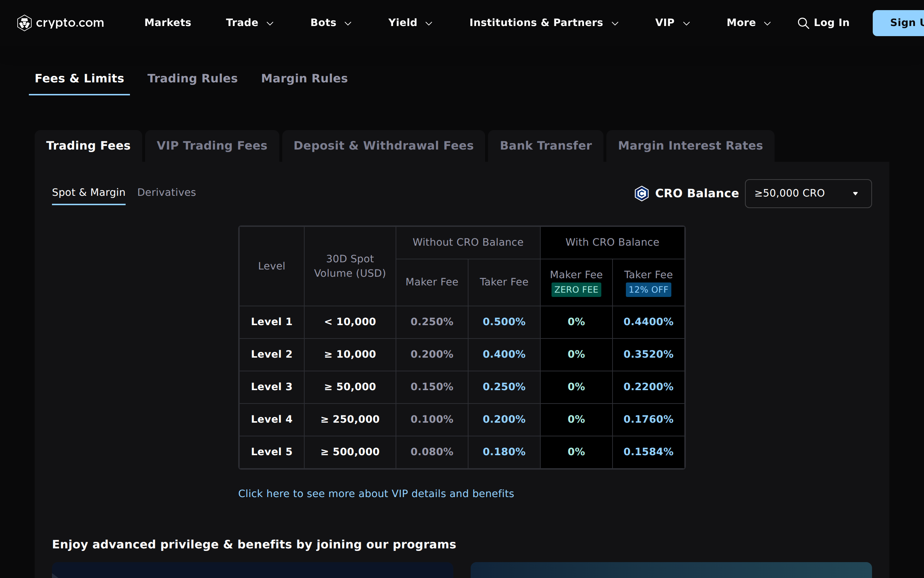
Task: Click the 0.4400% taker fee value
Action: pyautogui.click(x=648, y=322)
